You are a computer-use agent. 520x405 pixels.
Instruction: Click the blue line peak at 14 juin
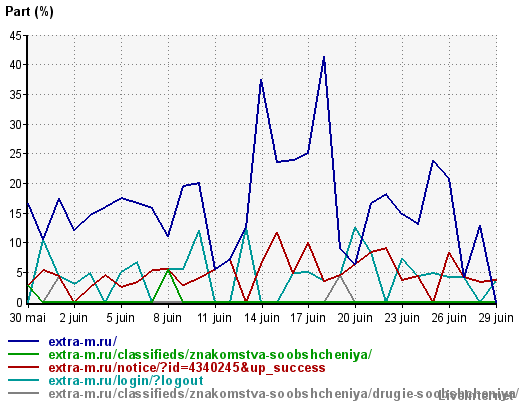261,80
